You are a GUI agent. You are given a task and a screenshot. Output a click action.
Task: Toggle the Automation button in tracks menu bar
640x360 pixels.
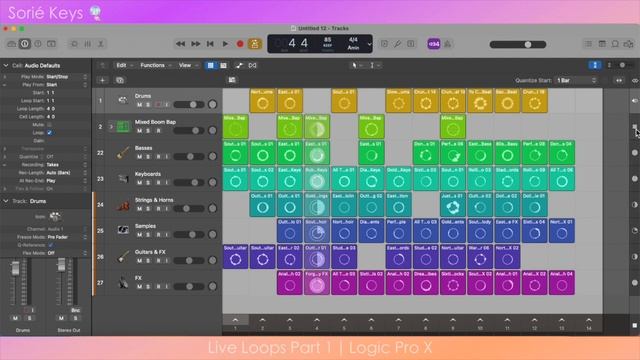coord(239,65)
